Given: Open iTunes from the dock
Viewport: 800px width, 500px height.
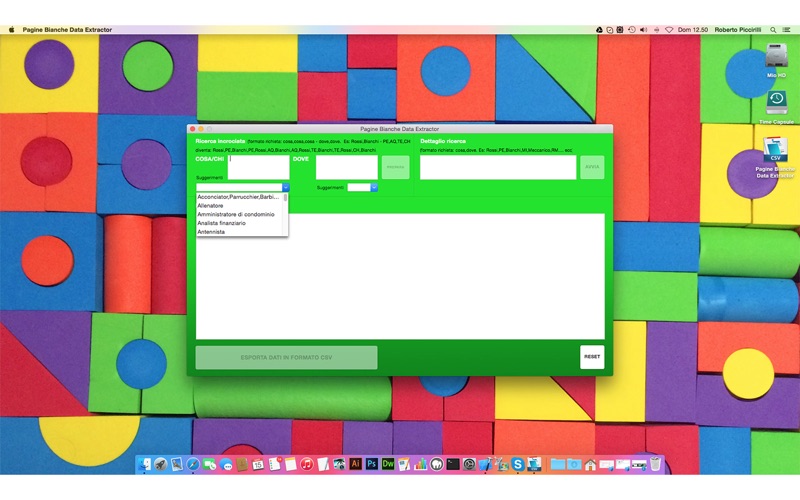Looking at the screenshot, I should tap(307, 464).
